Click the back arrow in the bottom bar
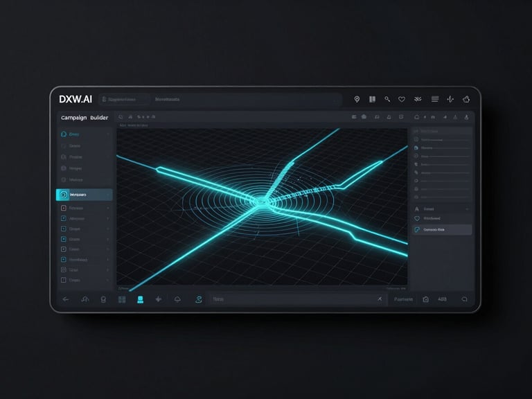The image size is (532, 399). (x=66, y=299)
